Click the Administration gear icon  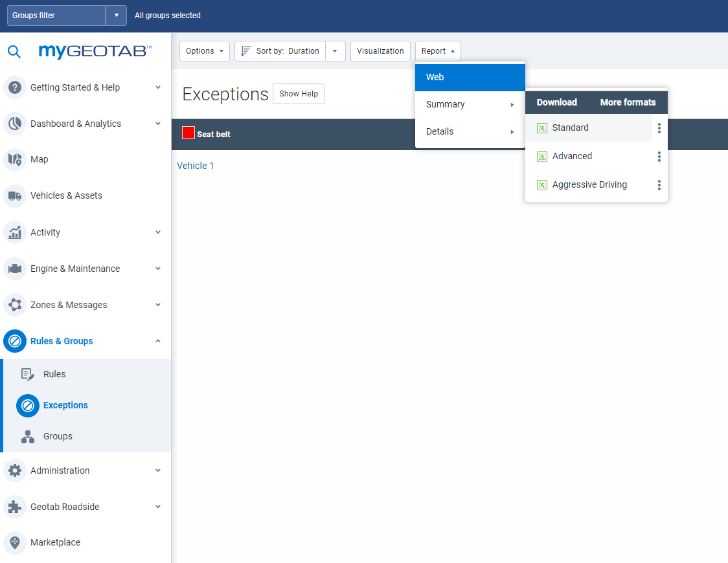point(15,470)
